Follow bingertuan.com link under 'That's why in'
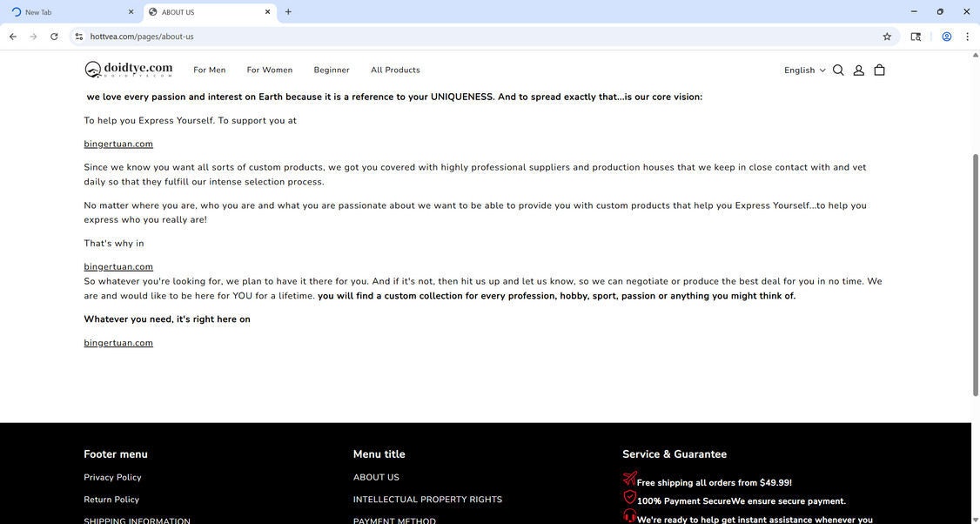980x524 pixels. click(118, 266)
